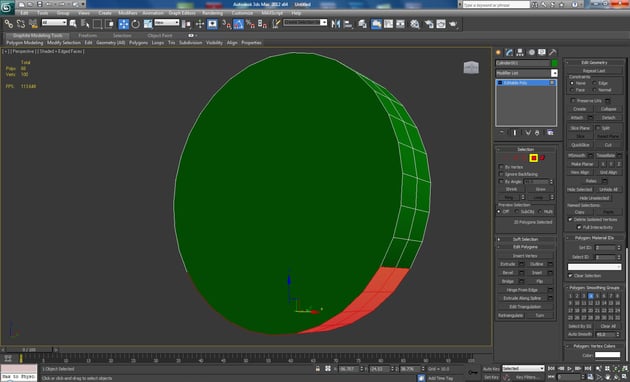
Task: Click the Extrude button
Action: pos(507,264)
